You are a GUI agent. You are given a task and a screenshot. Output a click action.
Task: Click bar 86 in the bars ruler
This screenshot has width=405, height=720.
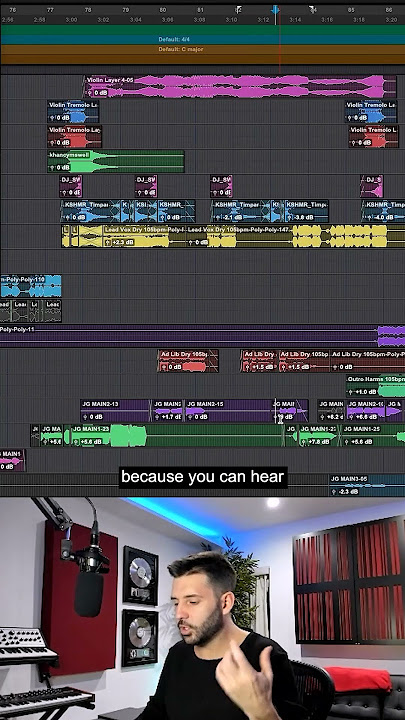pos(389,10)
